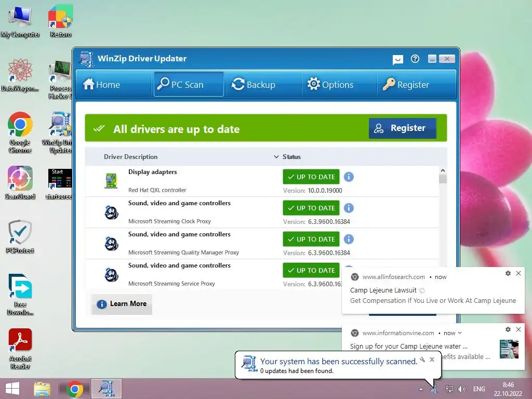Click 'Your system has been successfully scanned' message
This screenshot has height=399, width=532.
(x=339, y=362)
